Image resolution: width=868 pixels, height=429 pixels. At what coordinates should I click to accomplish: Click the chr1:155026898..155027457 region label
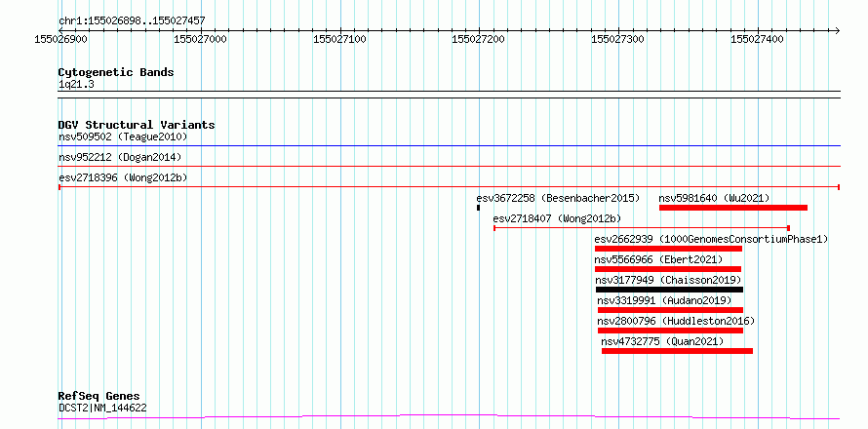point(132,20)
